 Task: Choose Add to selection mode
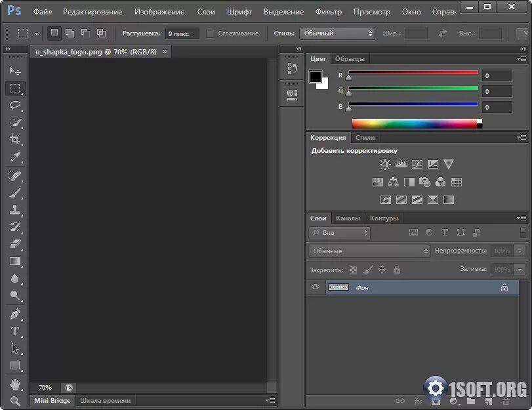(70, 33)
